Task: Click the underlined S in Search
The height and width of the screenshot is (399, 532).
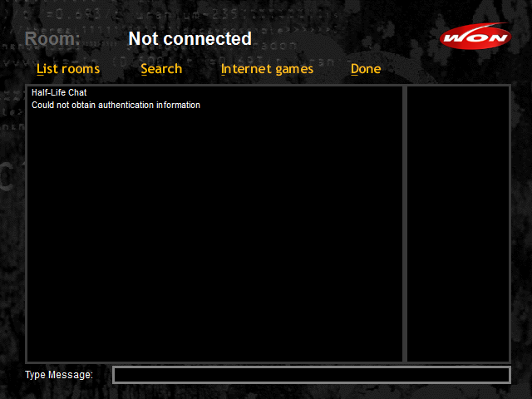Action: click(x=144, y=69)
